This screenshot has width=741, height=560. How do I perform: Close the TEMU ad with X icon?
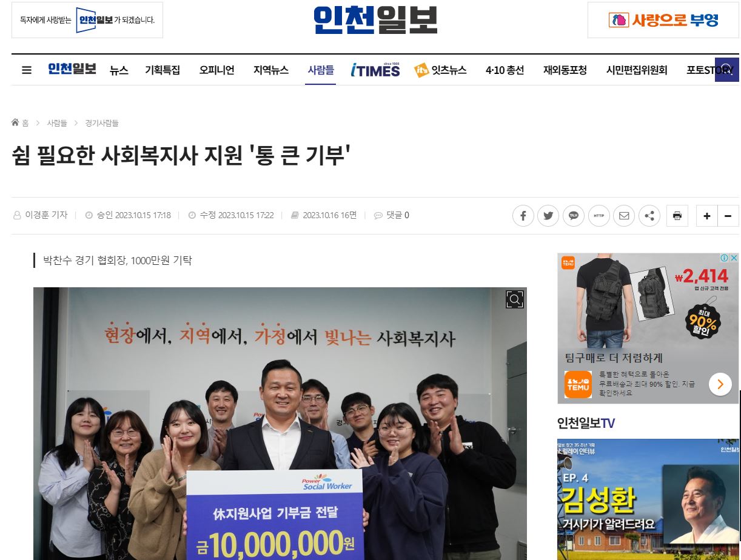(734, 258)
